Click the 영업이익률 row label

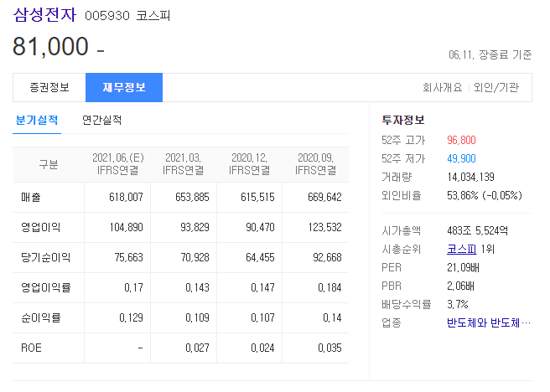[45, 287]
